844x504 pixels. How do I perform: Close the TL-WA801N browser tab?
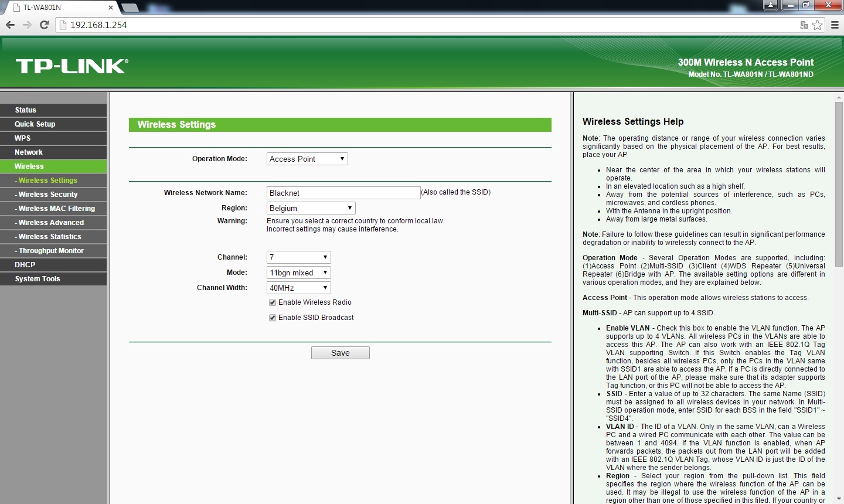click(111, 8)
